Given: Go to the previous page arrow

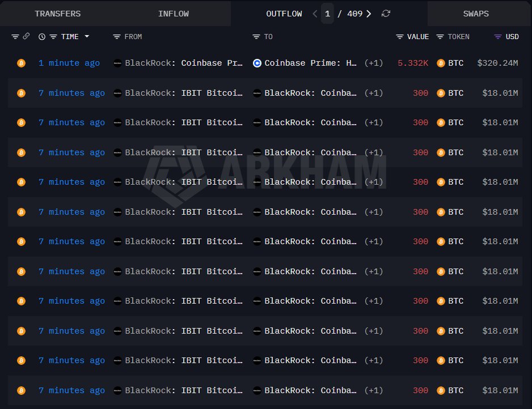Looking at the screenshot, I should [x=315, y=14].
